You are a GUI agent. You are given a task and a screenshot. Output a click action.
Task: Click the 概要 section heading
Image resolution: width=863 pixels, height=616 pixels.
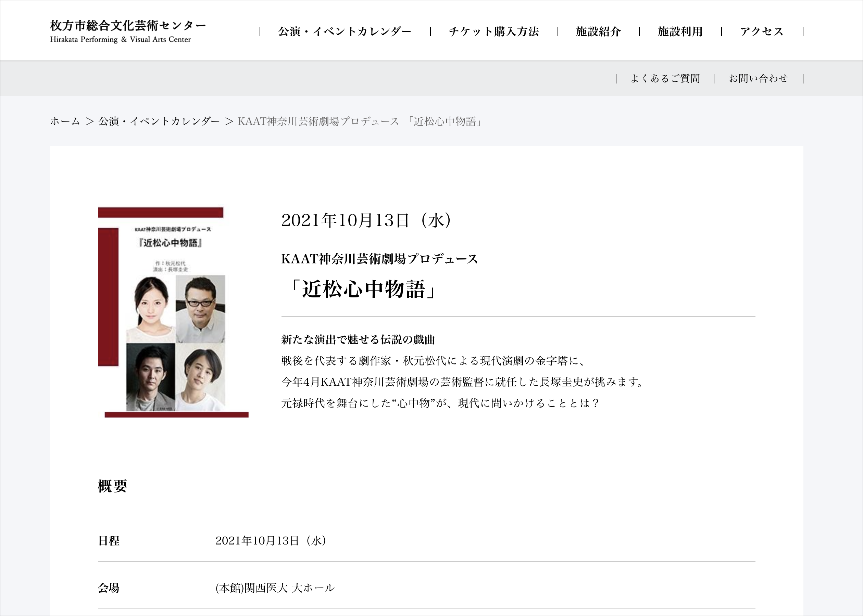112,486
